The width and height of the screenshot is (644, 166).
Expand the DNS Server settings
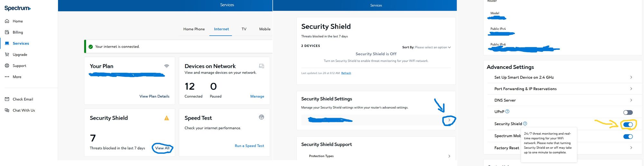coord(562,100)
